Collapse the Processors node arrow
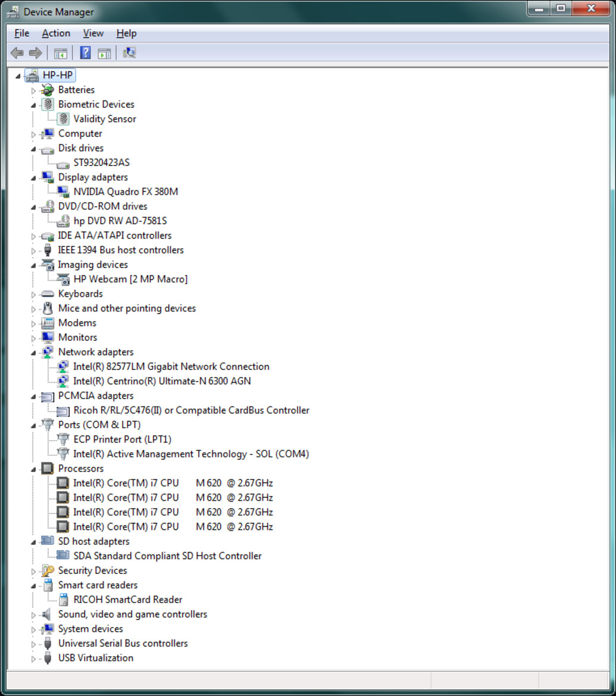Viewport: 616px width, 696px height. [33, 469]
